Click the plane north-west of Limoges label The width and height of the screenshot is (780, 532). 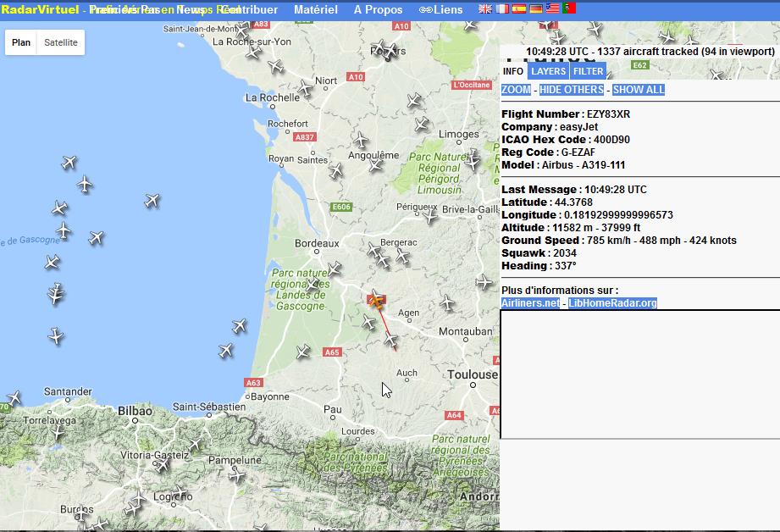coord(422,124)
